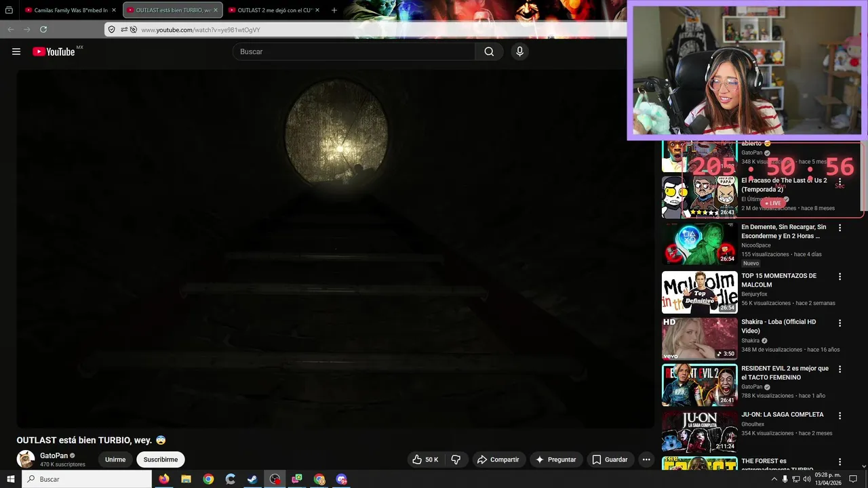This screenshot has height=488, width=868.
Task: Open Google Chrome from the taskbar
Action: (x=208, y=479)
